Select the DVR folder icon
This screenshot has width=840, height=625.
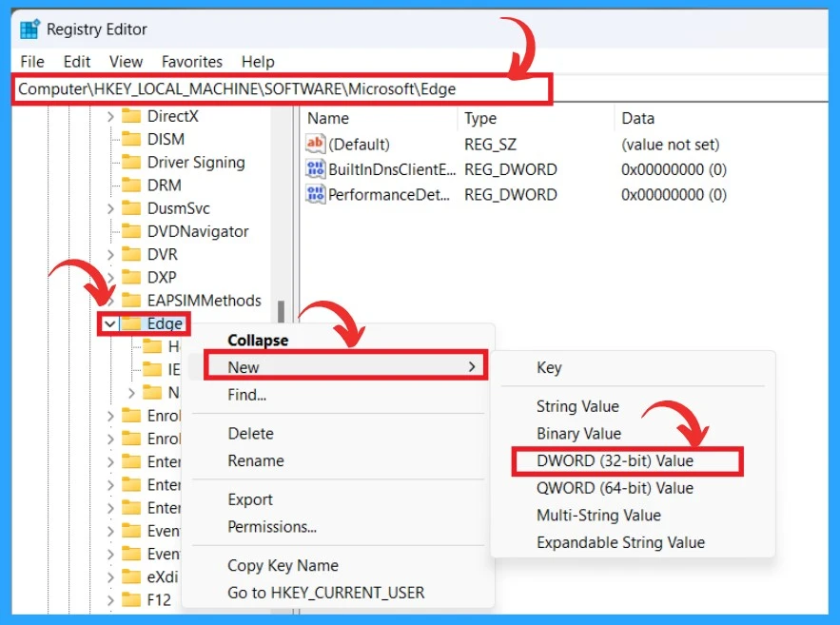point(131,254)
